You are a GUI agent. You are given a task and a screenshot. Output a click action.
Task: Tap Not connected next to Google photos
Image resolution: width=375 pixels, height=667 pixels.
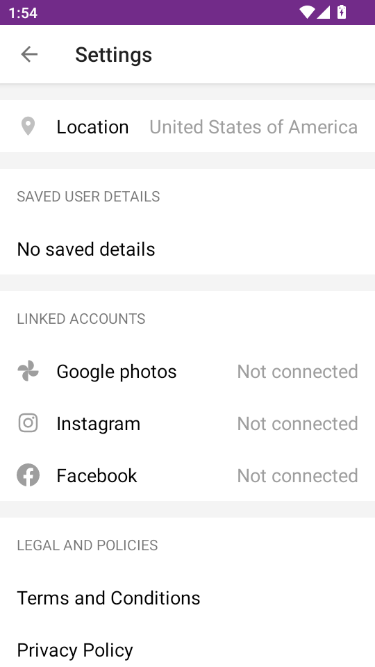[x=297, y=371]
